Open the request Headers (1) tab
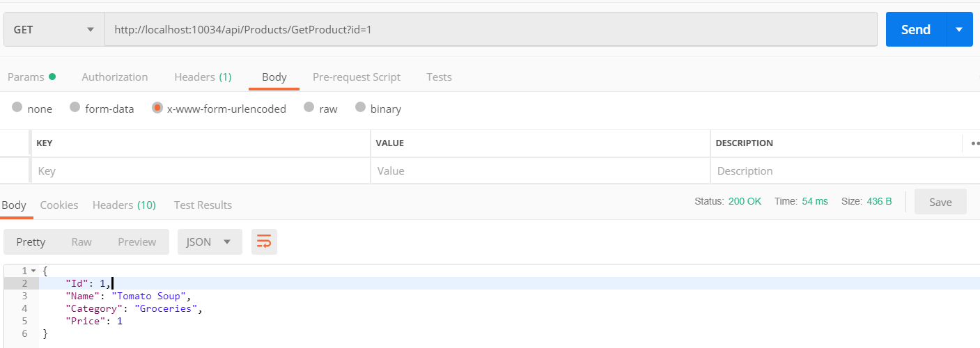Viewport: 980px width, 348px height. [203, 77]
